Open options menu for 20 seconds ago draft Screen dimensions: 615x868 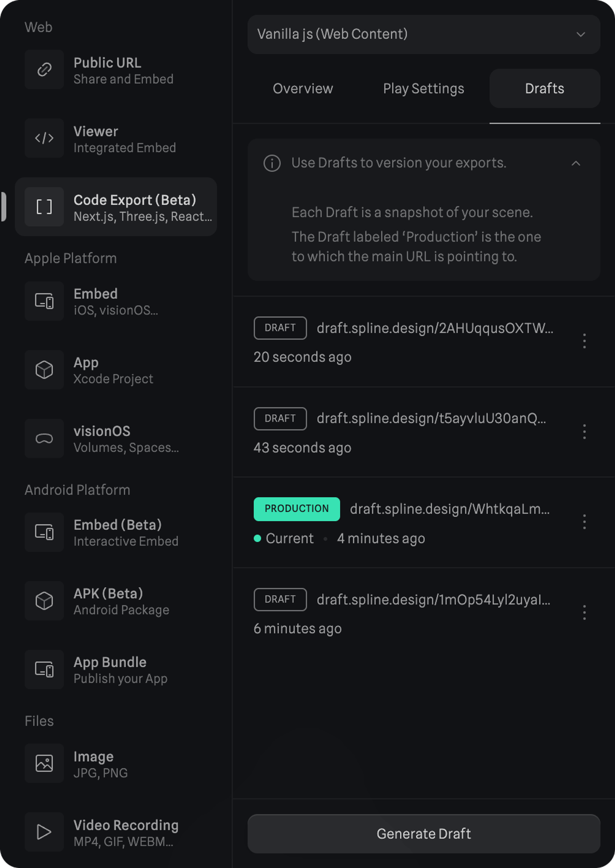point(584,341)
